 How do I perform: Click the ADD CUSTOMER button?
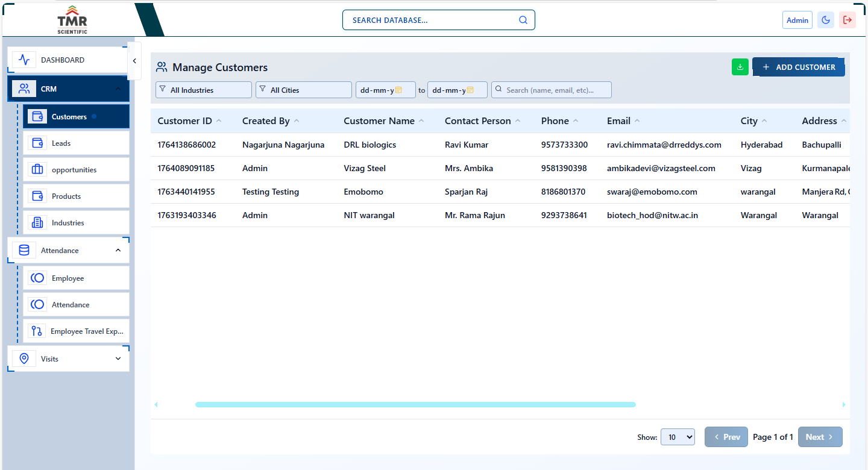[x=799, y=67]
